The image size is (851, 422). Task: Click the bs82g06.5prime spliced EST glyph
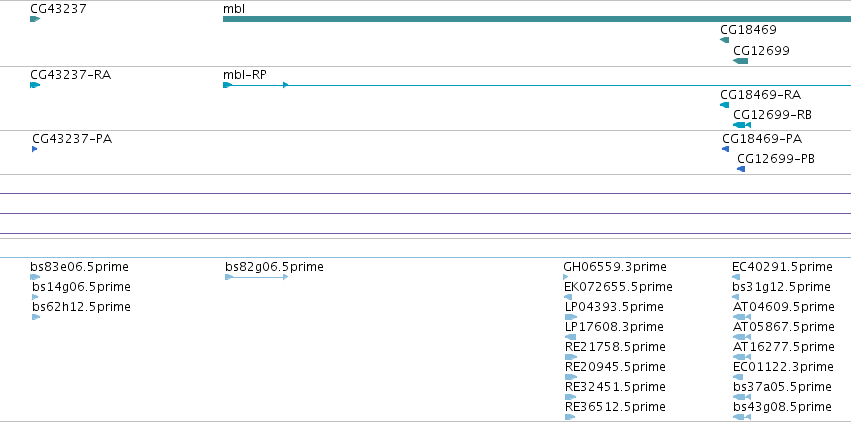tap(256, 277)
